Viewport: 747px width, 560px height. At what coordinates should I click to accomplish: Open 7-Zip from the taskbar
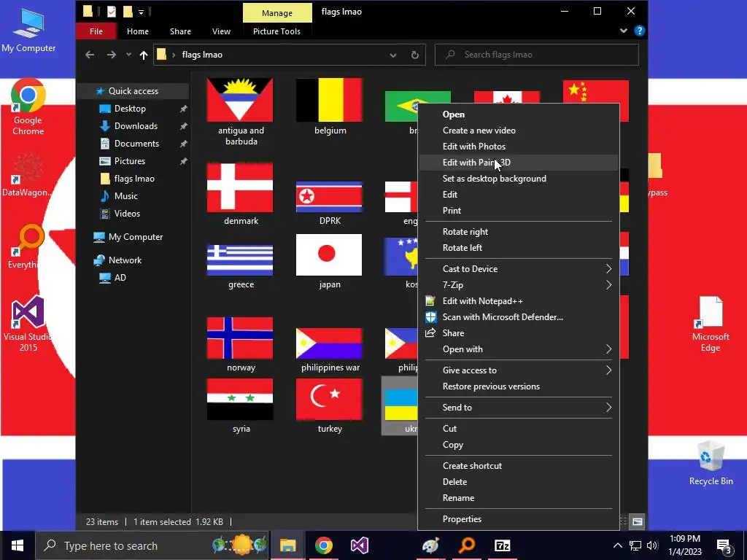503,545
